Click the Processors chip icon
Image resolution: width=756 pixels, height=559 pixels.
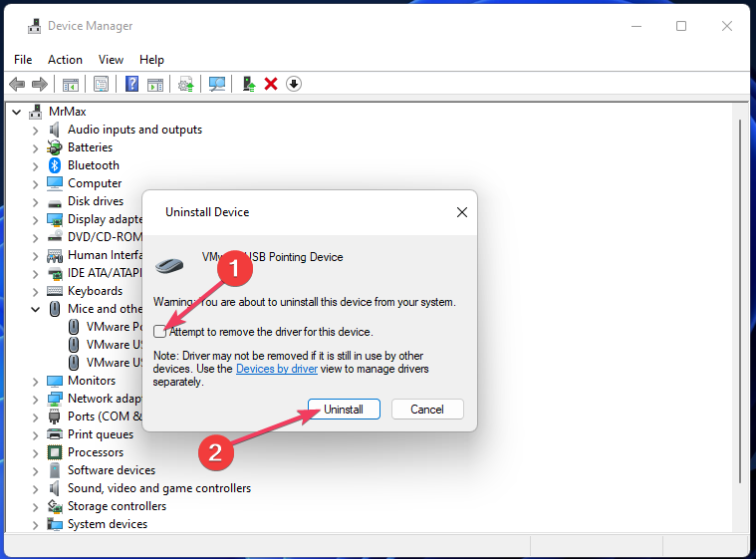pyautogui.click(x=55, y=452)
